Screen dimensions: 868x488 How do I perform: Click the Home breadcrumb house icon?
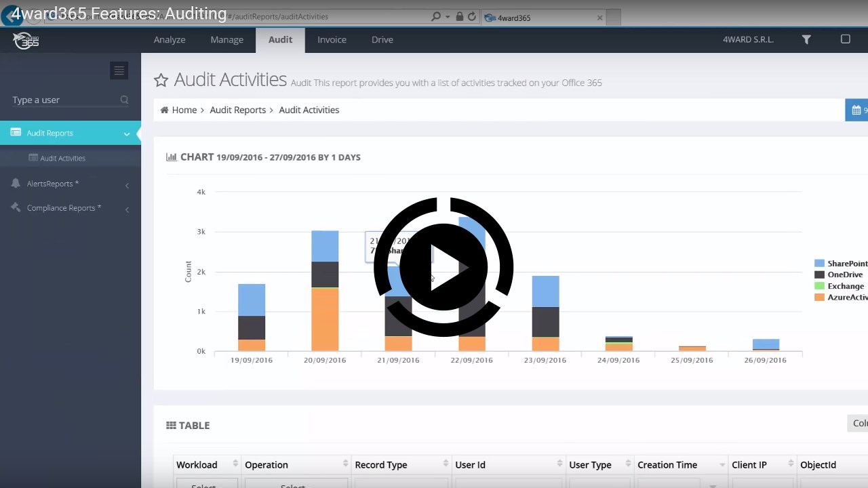click(x=164, y=110)
